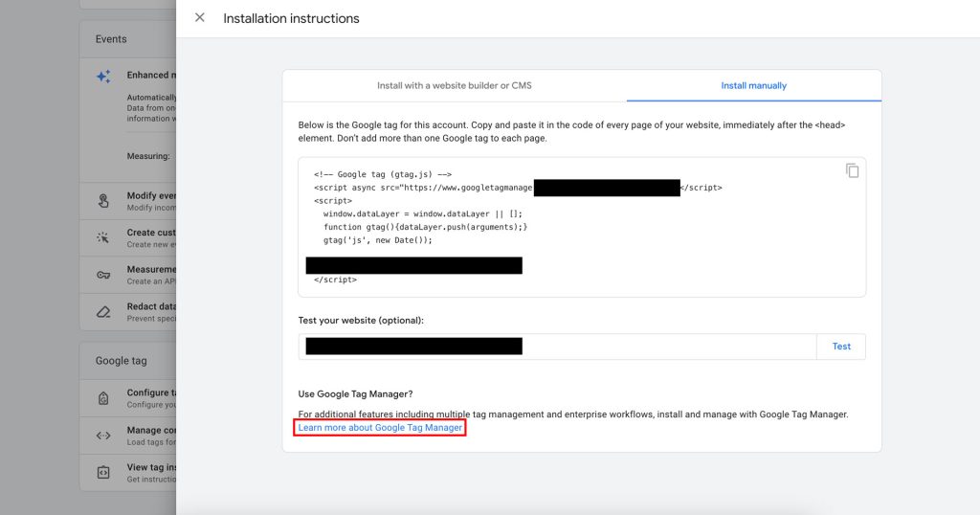Click the Manage connected site tags icon
980x515 pixels.
pyautogui.click(x=103, y=436)
